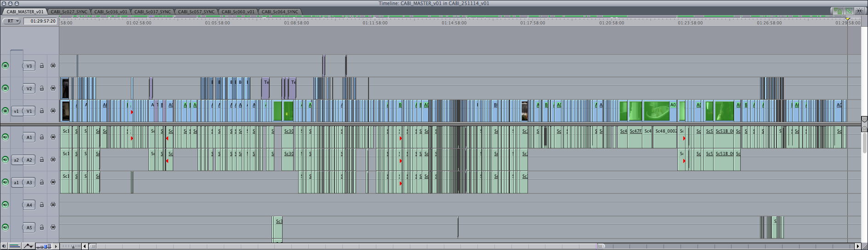
Task: Click the current timecode field 01:29:57:20
Action: pyautogui.click(x=41, y=21)
